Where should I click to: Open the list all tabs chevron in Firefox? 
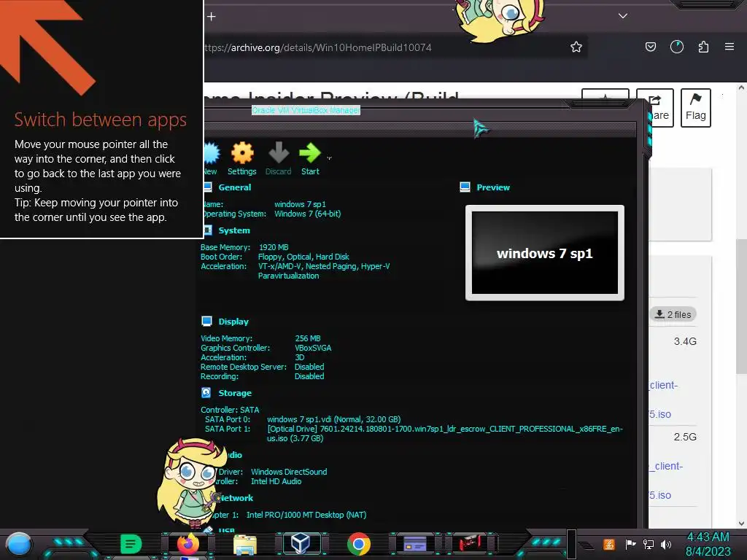(x=623, y=16)
